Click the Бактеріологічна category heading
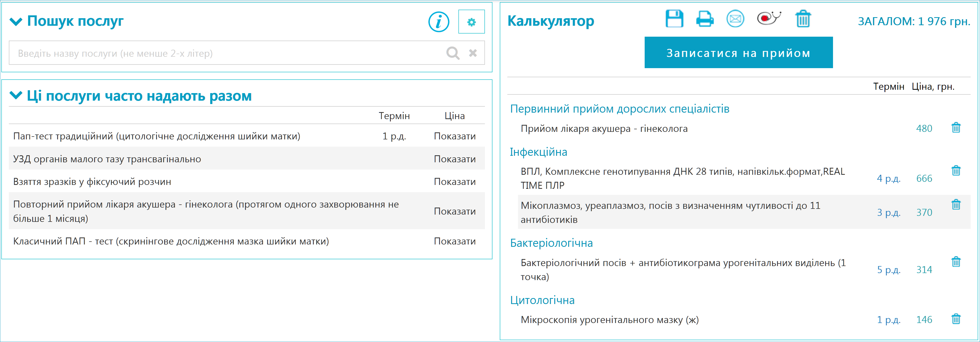This screenshot has height=342, width=980. (x=551, y=243)
